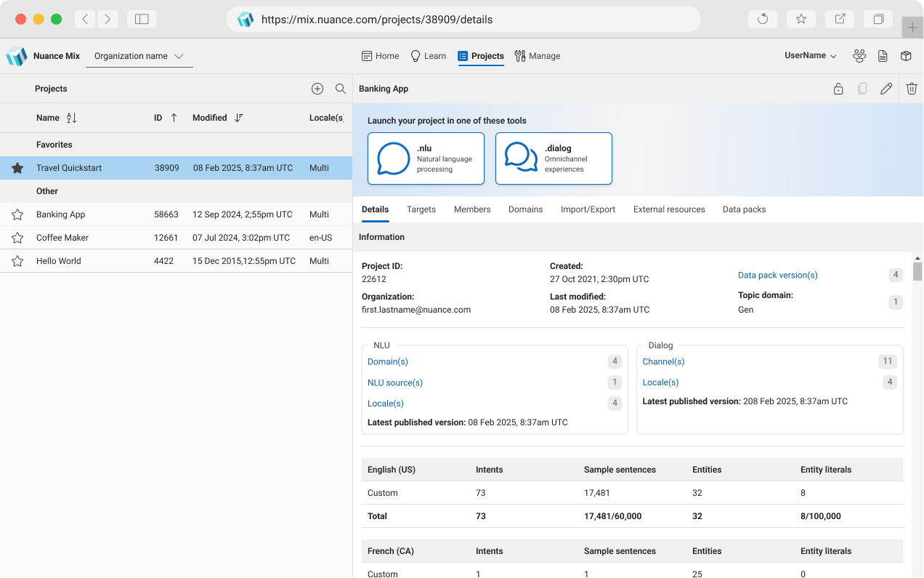Open a new browser tab plus button
The width and height of the screenshot is (924, 578).
[913, 28]
